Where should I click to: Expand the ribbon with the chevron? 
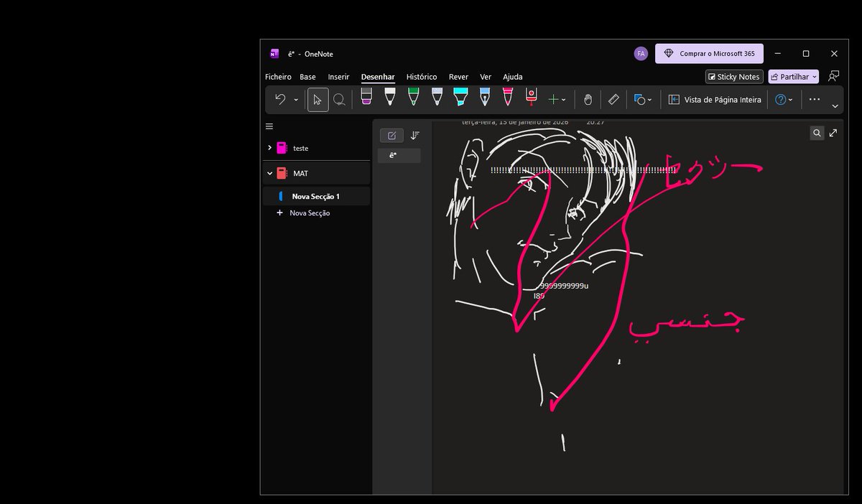coord(835,106)
